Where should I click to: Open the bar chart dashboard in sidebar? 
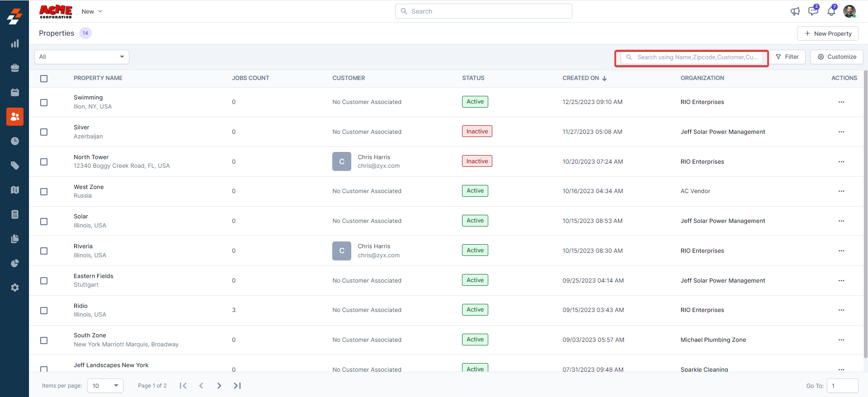click(x=15, y=43)
